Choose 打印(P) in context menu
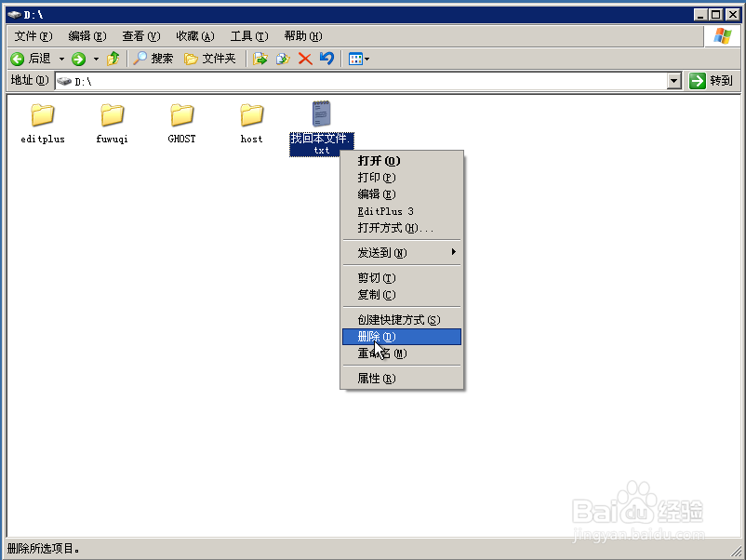The width and height of the screenshot is (746, 560). pyautogui.click(x=402, y=178)
